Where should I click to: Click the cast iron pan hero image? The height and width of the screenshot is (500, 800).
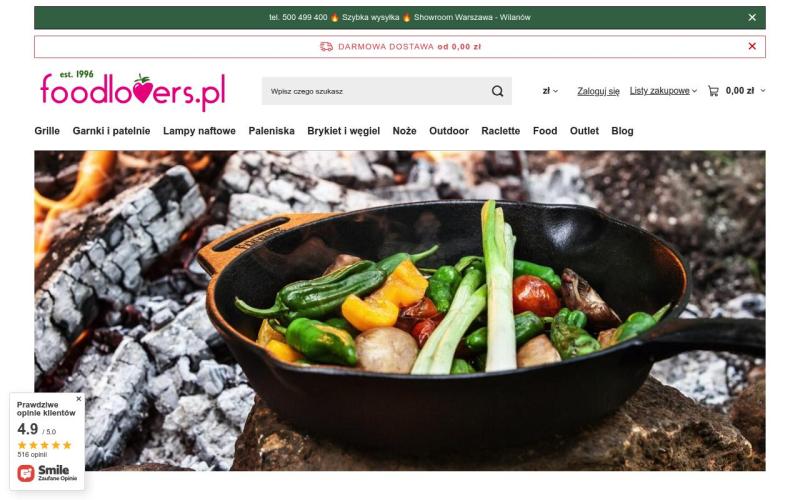click(x=399, y=310)
